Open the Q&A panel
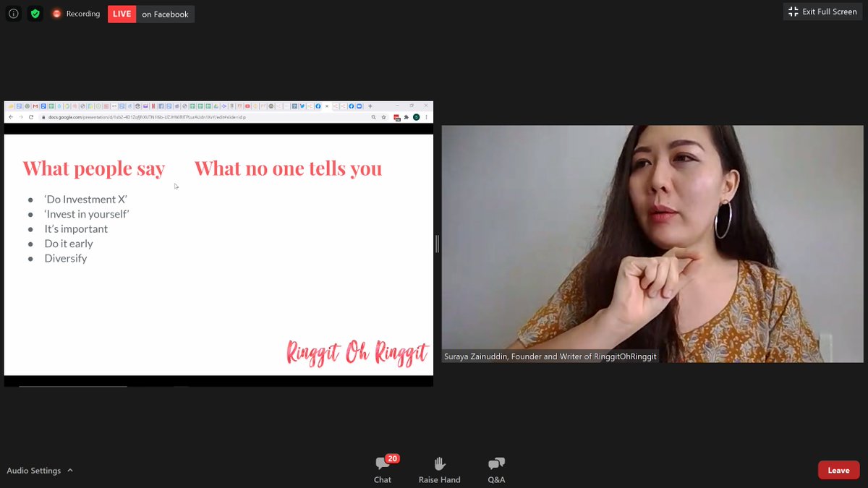This screenshot has width=868, height=488. [x=496, y=469]
